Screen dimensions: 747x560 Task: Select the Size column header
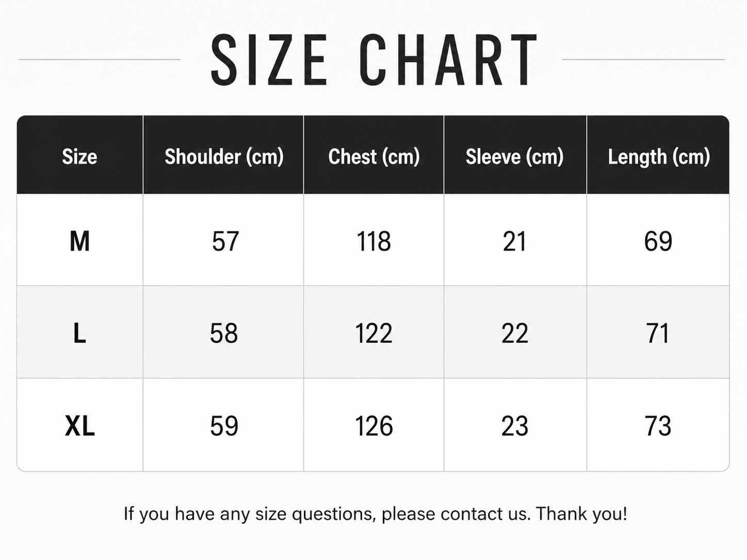[x=79, y=156]
